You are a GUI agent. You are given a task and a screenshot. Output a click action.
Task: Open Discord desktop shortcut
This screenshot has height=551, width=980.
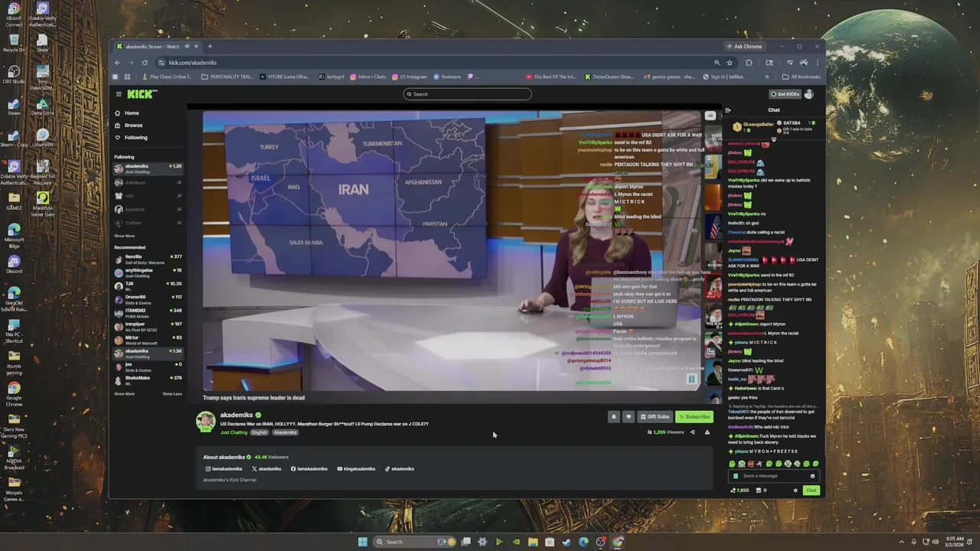point(14,265)
